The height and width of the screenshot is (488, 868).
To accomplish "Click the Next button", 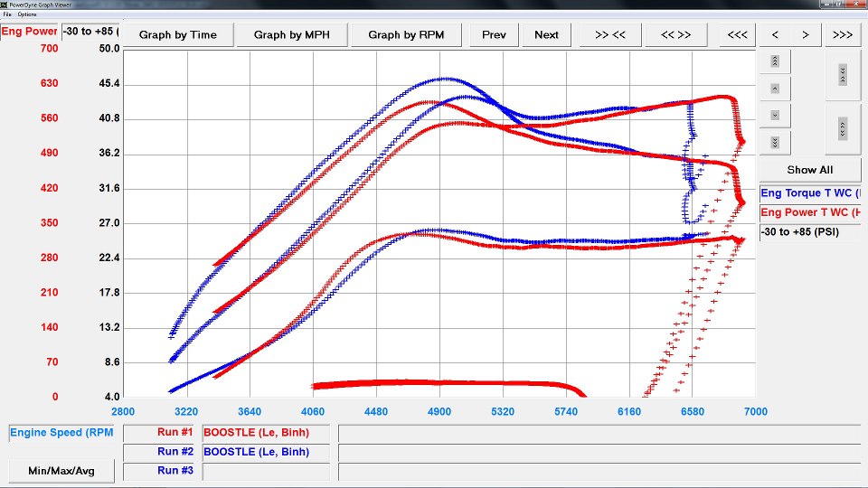I will click(x=546, y=35).
